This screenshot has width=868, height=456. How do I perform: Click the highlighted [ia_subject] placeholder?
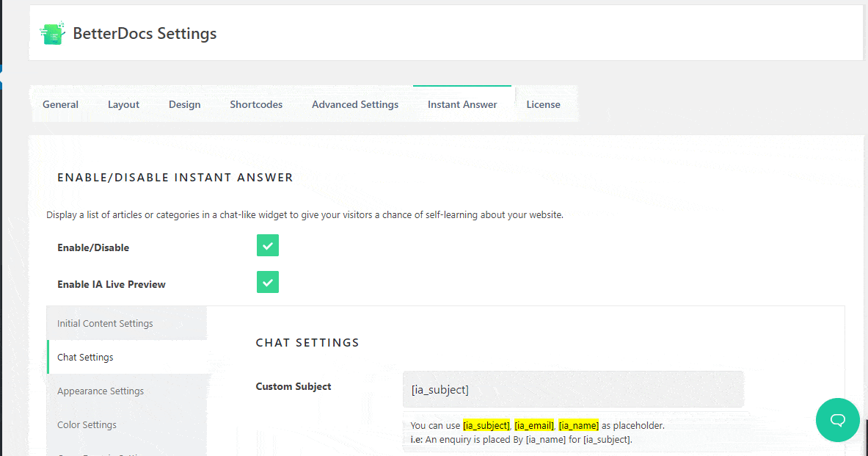pos(486,425)
